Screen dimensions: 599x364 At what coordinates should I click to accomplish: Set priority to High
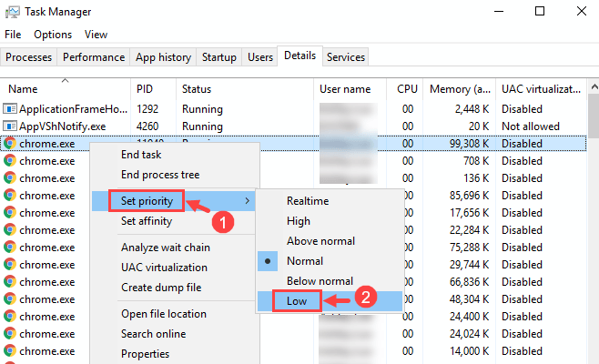click(x=330, y=221)
